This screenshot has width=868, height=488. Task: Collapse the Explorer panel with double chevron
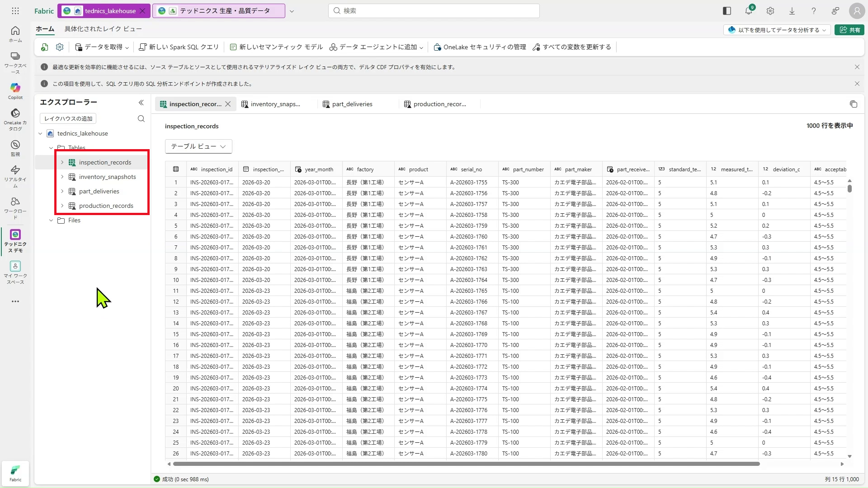click(141, 103)
